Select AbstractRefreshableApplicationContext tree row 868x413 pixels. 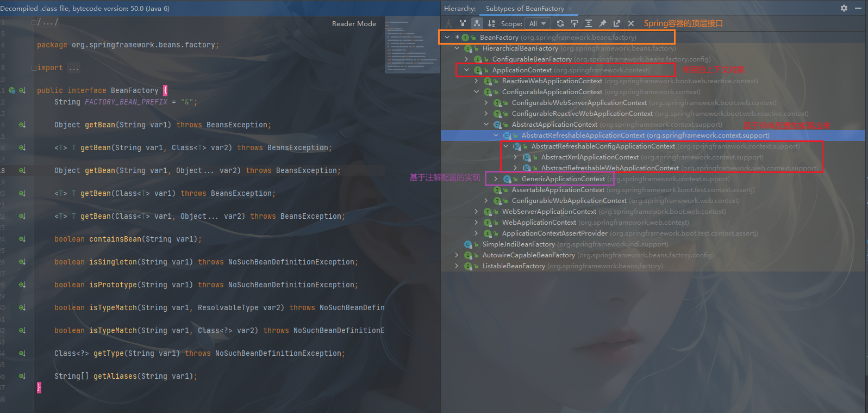pos(653,135)
